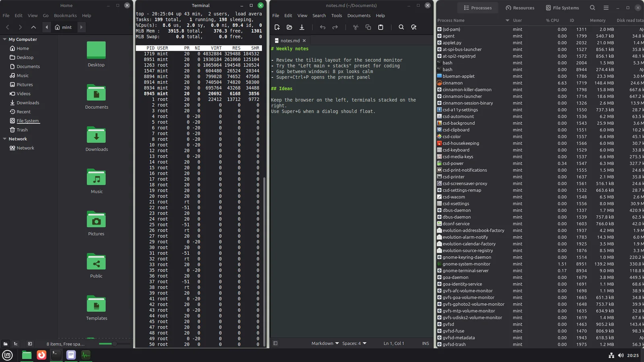Collapse the Network section in sidebar
The width and height of the screenshot is (644, 362).
coord(5,139)
